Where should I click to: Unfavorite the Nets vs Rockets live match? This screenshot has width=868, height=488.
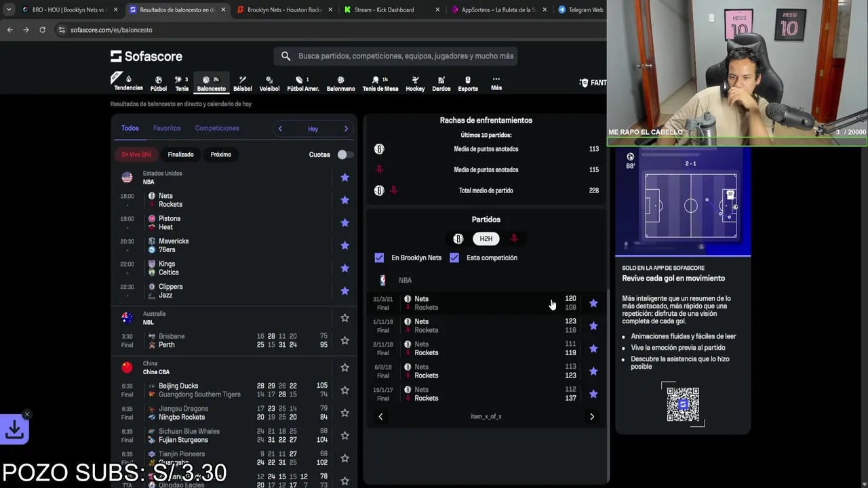344,200
